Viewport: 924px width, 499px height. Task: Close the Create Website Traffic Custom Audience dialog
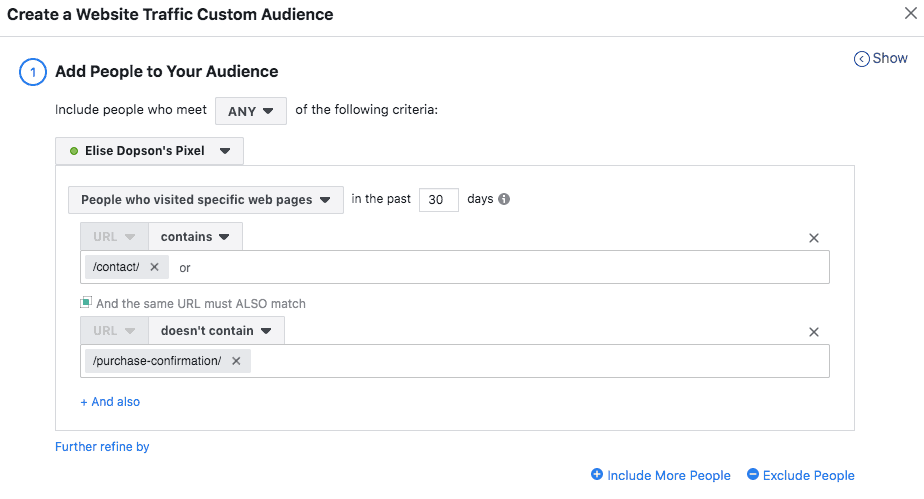coord(909,14)
